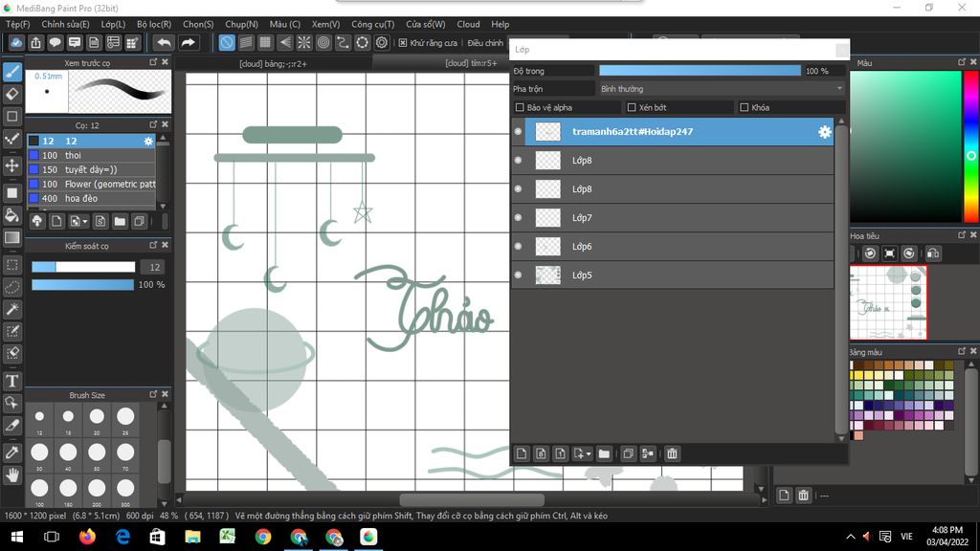980x551 pixels.
Task: Hide the Lớp6 layer
Action: tap(518, 246)
